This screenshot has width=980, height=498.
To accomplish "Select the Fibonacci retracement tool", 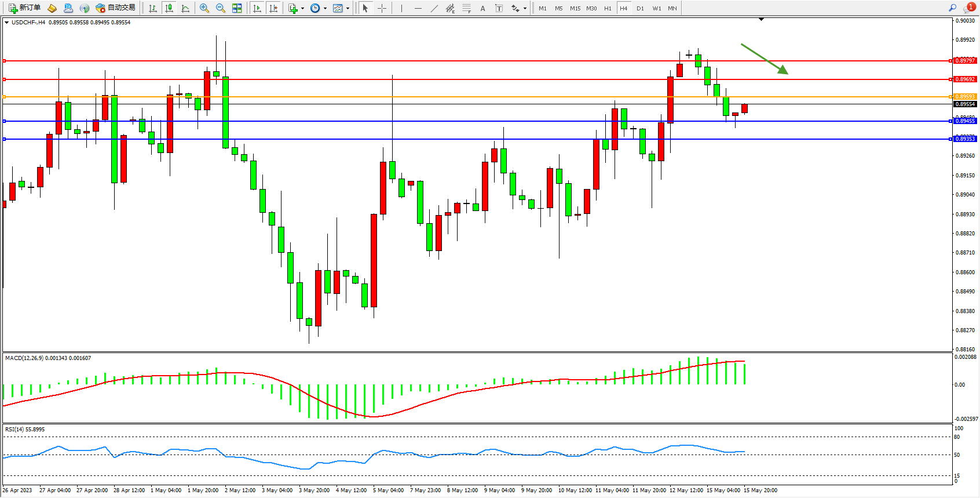I will point(466,8).
